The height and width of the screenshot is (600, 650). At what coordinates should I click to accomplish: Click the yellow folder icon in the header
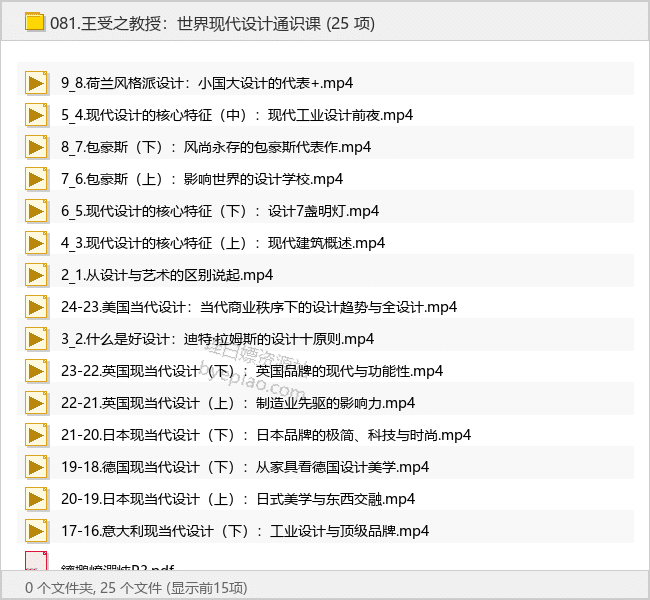tap(34, 22)
